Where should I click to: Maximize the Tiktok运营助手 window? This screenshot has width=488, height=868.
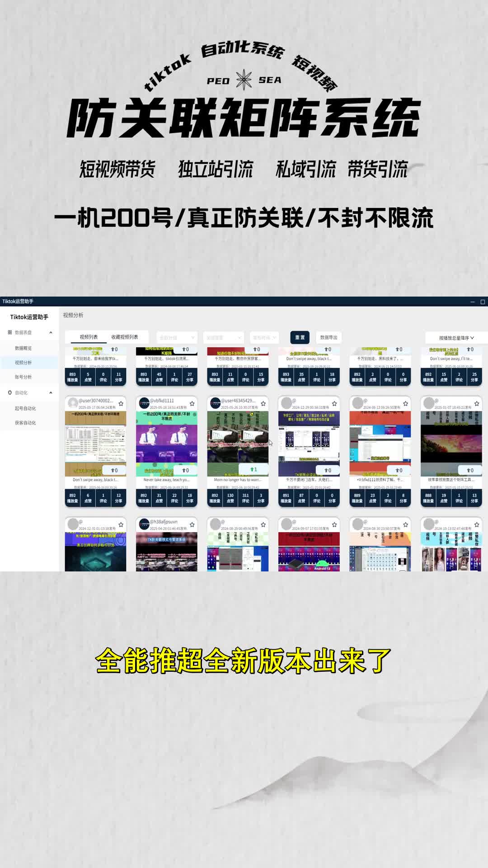point(483,302)
